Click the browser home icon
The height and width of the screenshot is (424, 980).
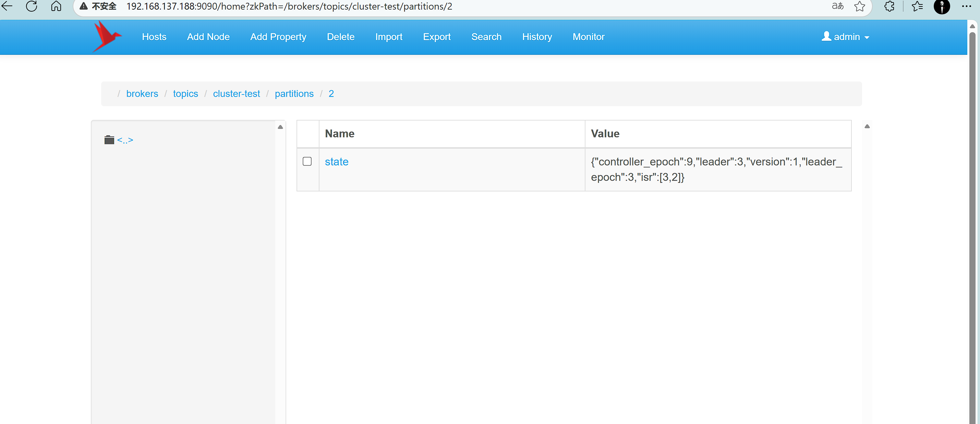point(56,6)
